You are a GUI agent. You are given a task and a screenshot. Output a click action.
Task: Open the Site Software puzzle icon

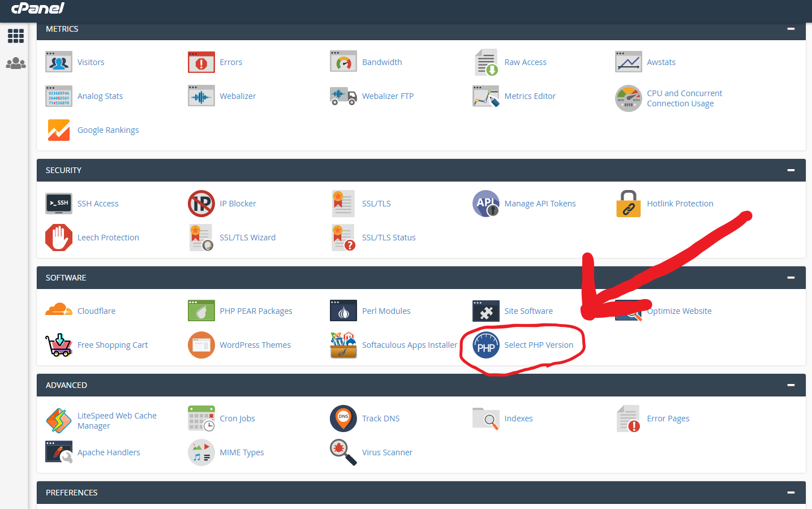click(486, 311)
